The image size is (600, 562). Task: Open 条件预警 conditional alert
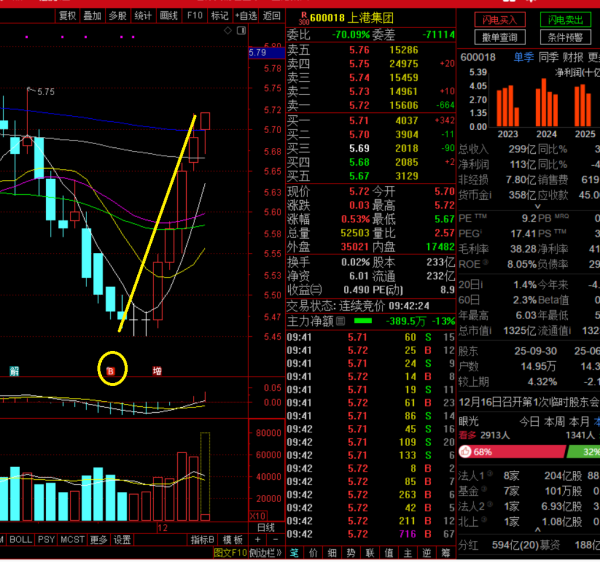[x=565, y=37]
